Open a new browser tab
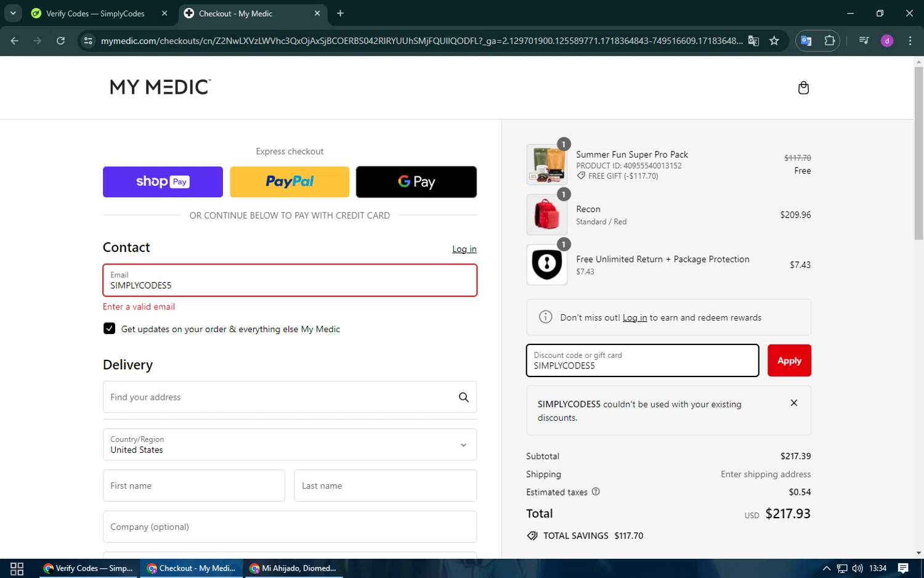924x578 pixels. coord(340,14)
